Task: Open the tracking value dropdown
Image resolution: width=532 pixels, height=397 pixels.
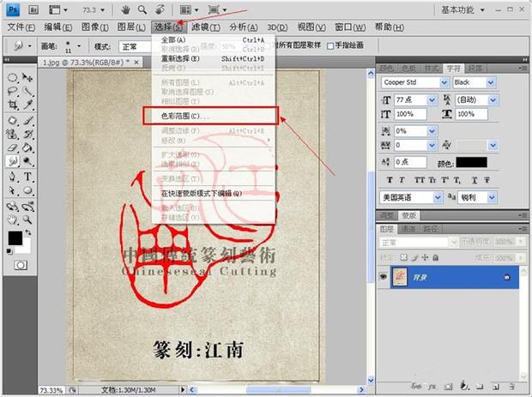Action: [432, 146]
